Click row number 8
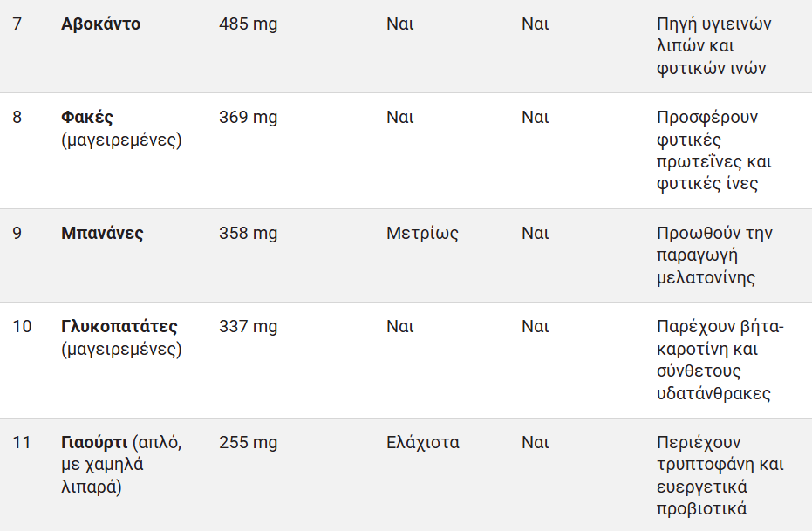Image resolution: width=812 pixels, height=531 pixels. [x=17, y=118]
